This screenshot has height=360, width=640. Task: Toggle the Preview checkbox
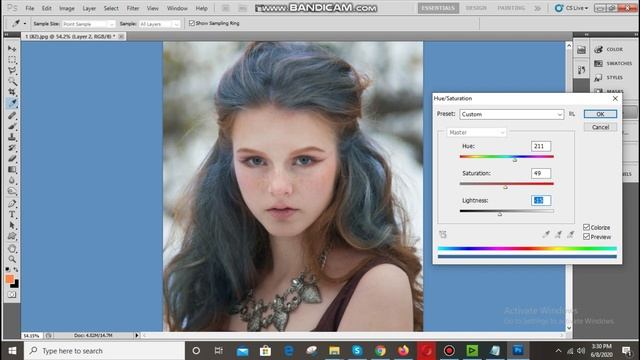(x=587, y=237)
